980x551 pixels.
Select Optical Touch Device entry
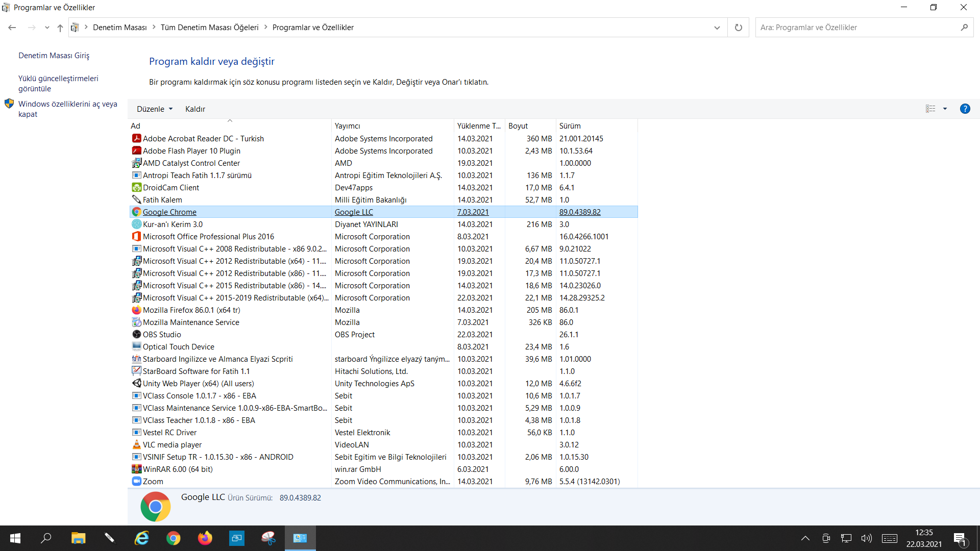tap(383, 346)
